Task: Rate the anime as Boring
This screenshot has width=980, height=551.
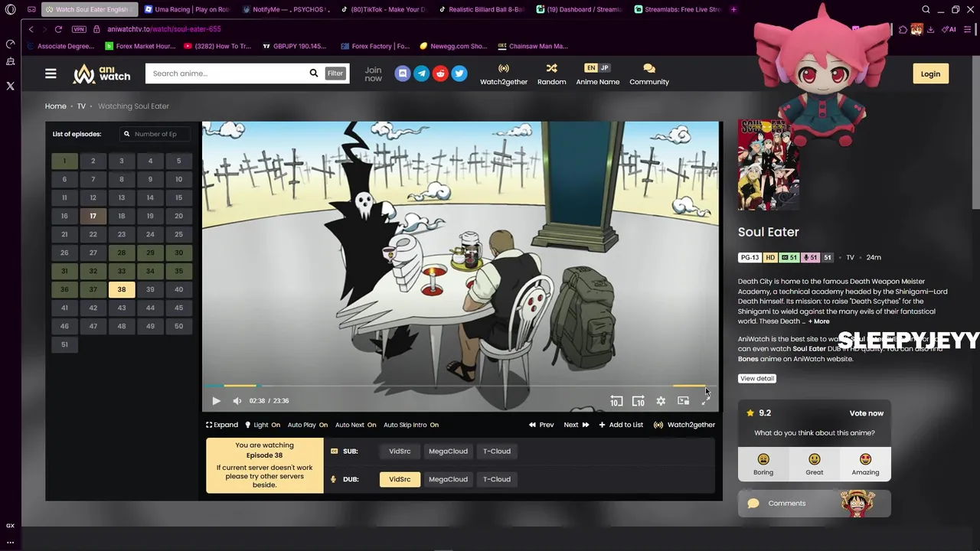Action: 763,464
